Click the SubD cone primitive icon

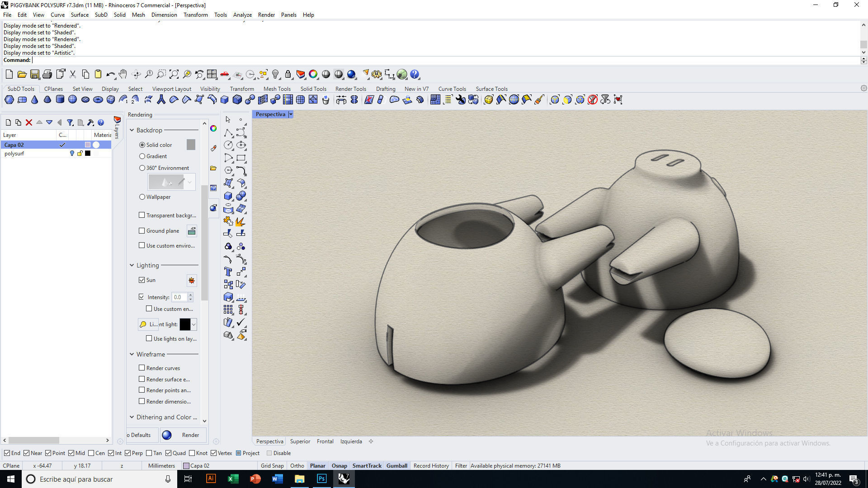pyautogui.click(x=34, y=100)
